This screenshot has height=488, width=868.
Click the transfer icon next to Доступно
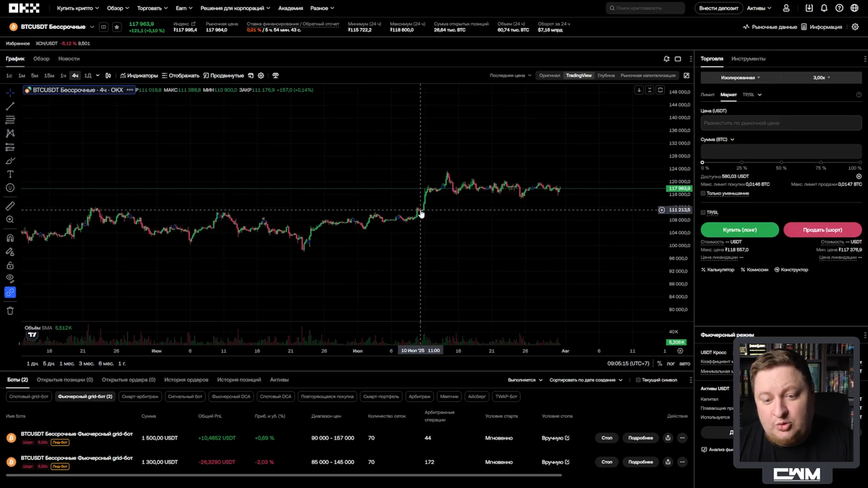tap(859, 176)
